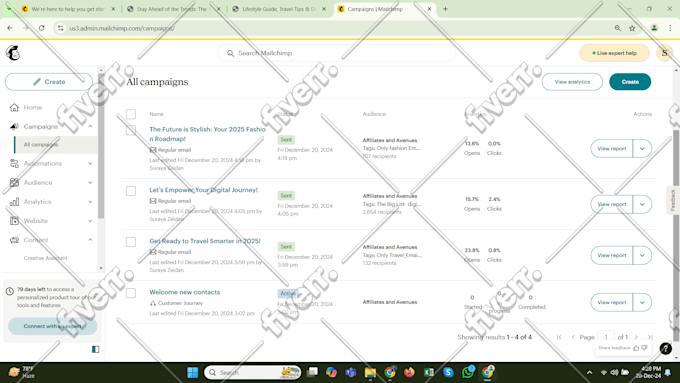Click the Search Mailchimp field
The image size is (680, 383).
tap(337, 53)
